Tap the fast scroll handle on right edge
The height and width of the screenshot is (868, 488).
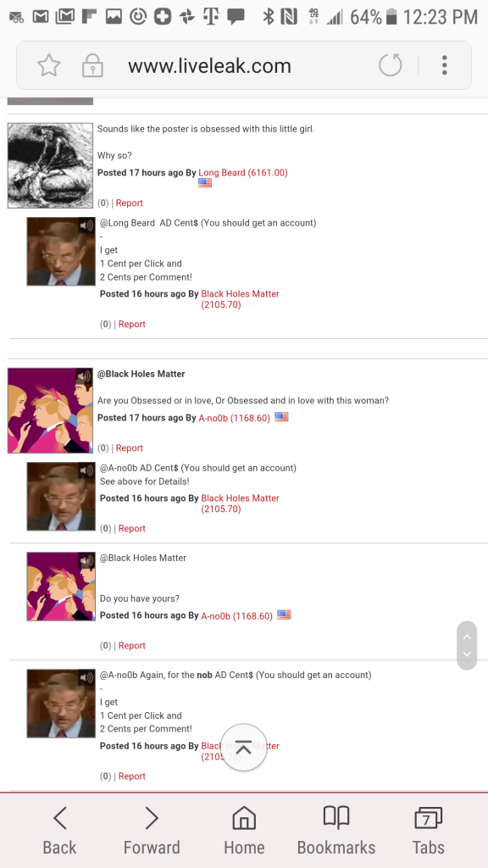pyautogui.click(x=467, y=645)
